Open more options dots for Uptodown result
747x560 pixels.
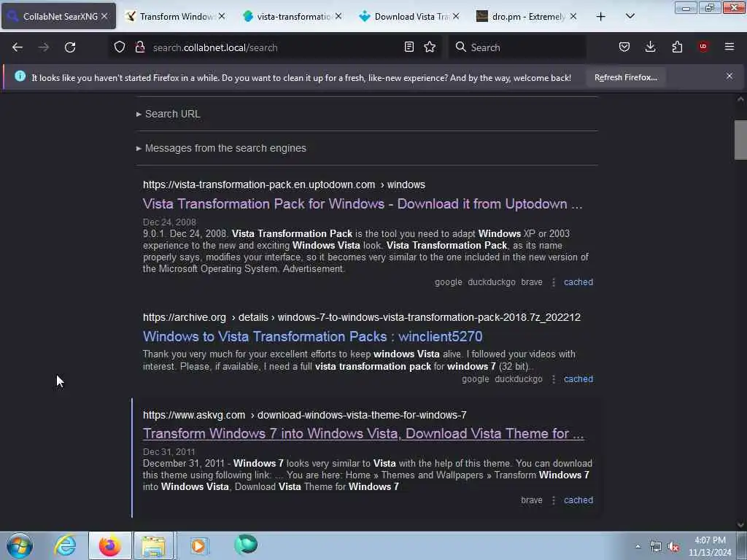[554, 282]
